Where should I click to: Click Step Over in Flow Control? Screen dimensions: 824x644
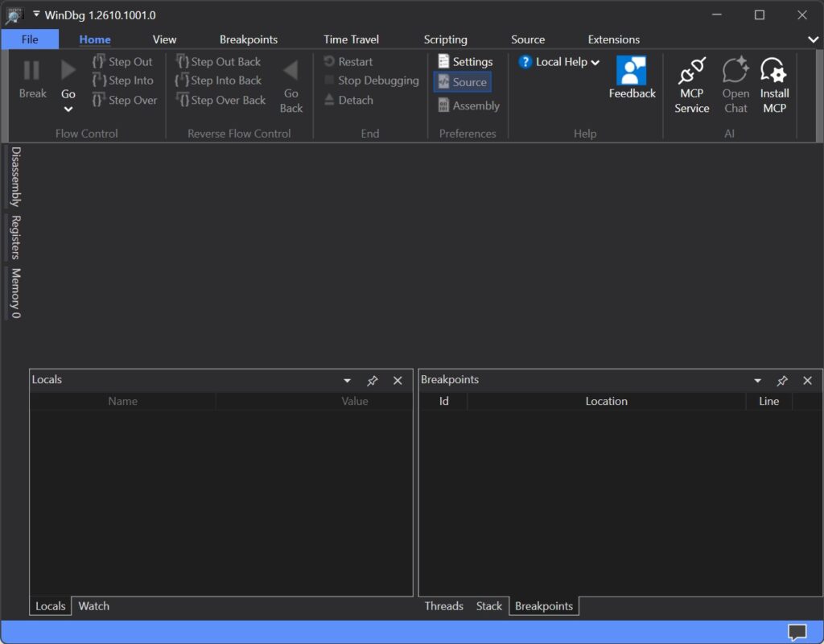pos(125,100)
